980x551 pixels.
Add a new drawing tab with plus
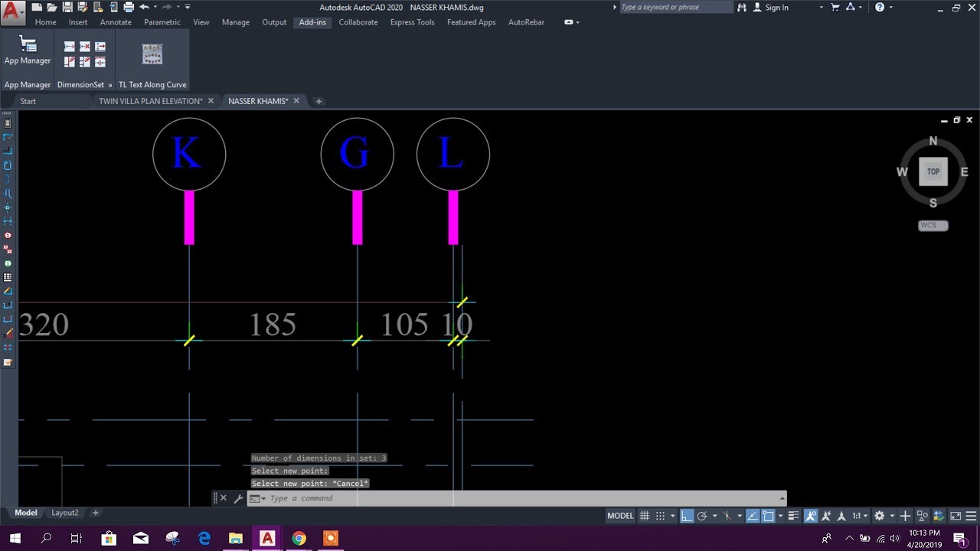318,101
